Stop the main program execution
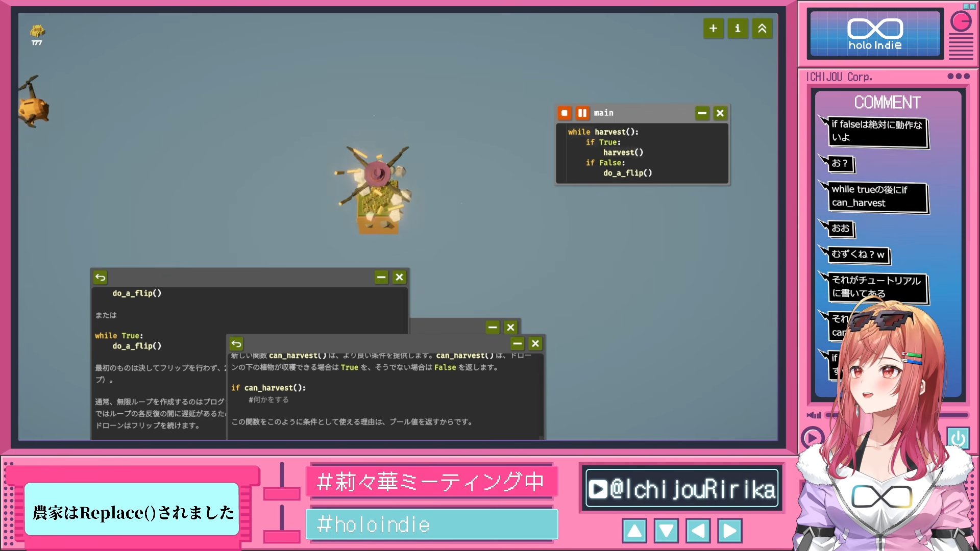This screenshot has width=980, height=551. (x=565, y=113)
